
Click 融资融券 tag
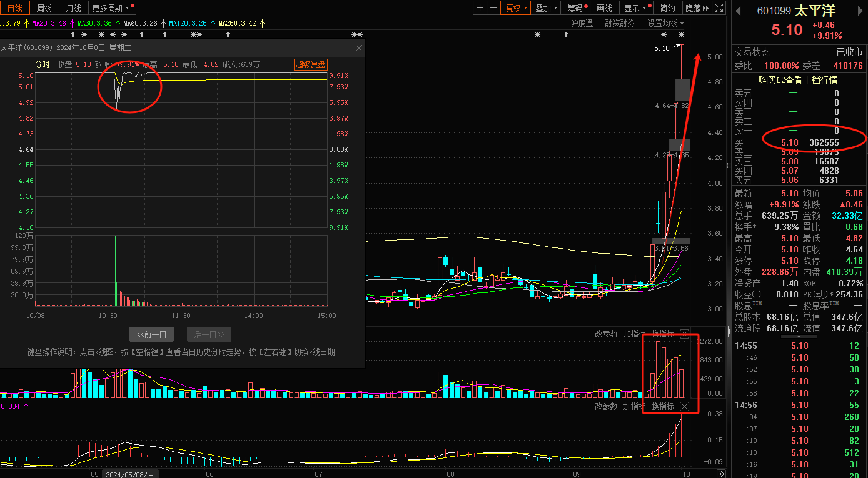tap(620, 23)
